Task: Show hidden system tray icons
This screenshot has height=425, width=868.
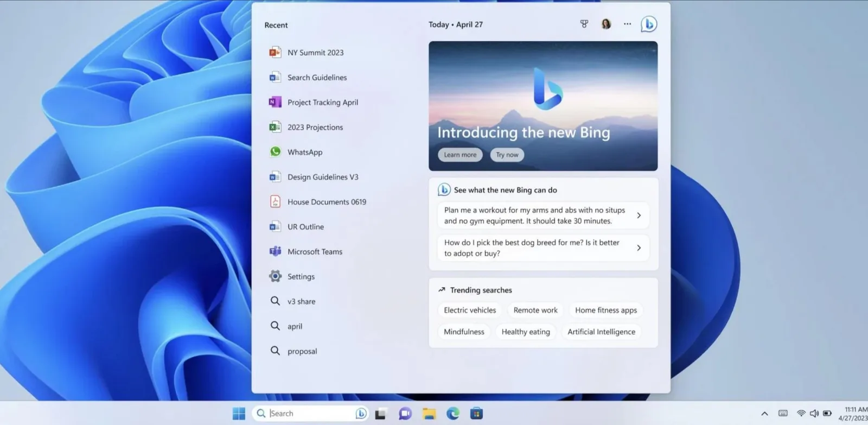Action: click(764, 414)
